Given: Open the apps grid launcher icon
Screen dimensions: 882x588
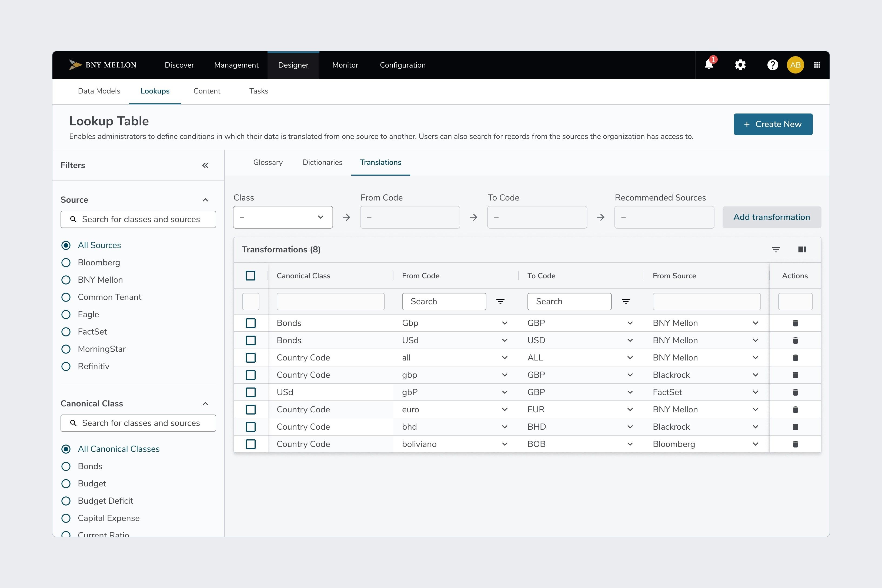Looking at the screenshot, I should coord(817,65).
